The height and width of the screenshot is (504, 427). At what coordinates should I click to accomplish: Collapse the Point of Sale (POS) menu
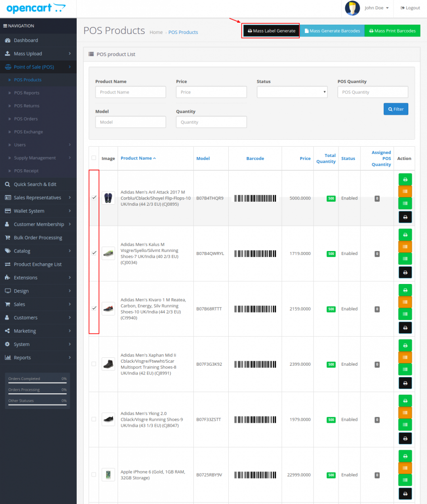(38, 67)
